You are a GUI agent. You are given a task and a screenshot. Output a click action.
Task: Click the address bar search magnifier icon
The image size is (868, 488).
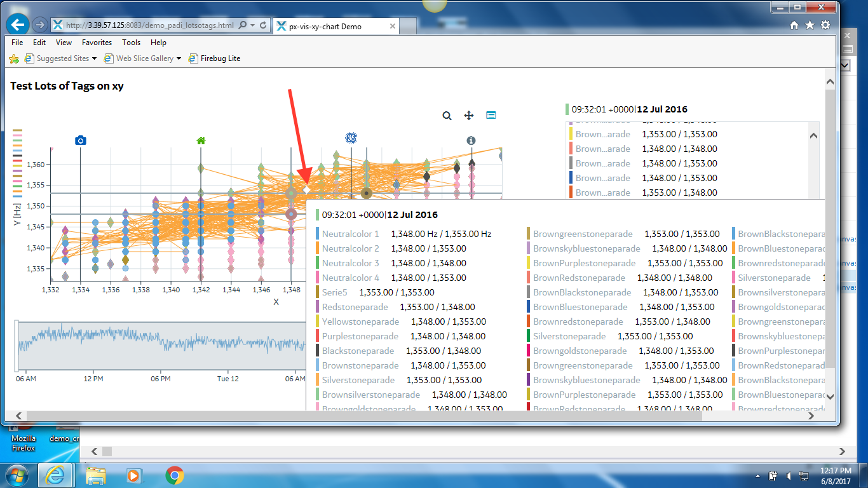click(x=243, y=25)
